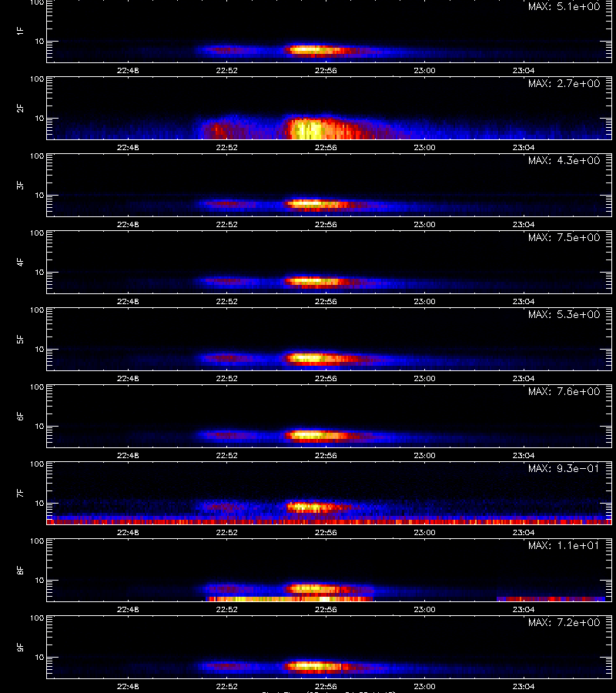Click the bright white peak in the 1F spectrogram
This screenshot has height=693, width=616.
coord(310,49)
